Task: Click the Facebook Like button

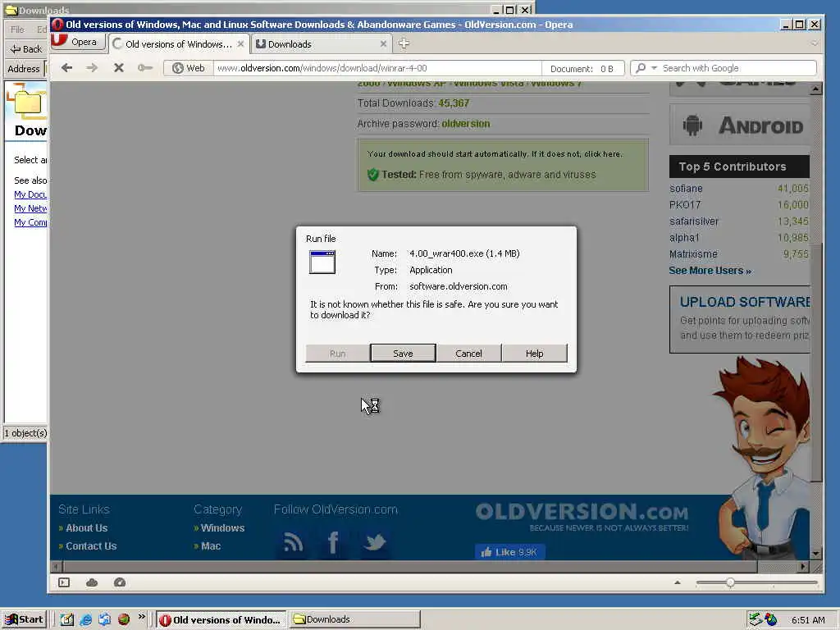Action: [509, 552]
